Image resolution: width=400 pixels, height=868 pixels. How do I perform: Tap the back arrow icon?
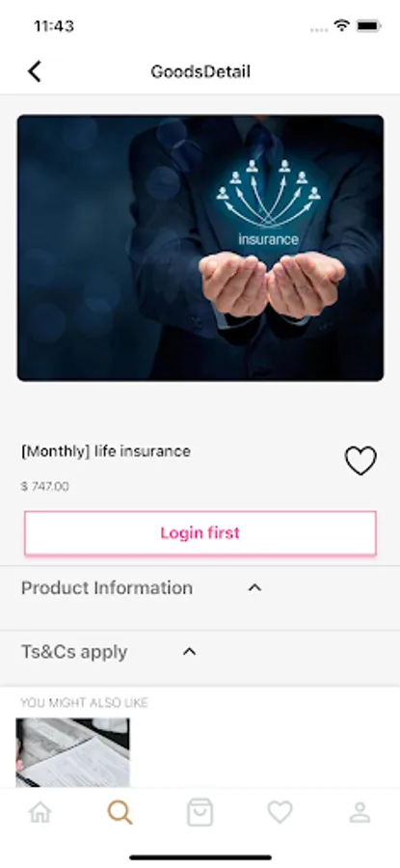tap(35, 71)
